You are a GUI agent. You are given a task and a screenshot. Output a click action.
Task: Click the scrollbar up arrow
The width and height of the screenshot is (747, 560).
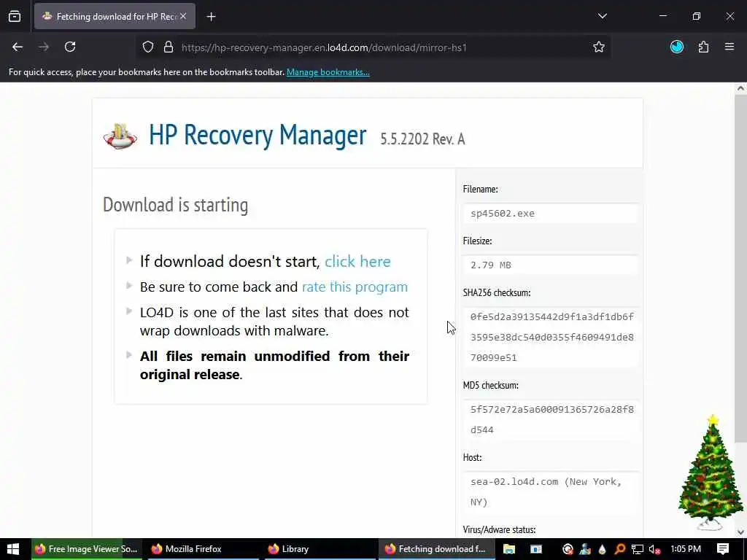(x=740, y=88)
